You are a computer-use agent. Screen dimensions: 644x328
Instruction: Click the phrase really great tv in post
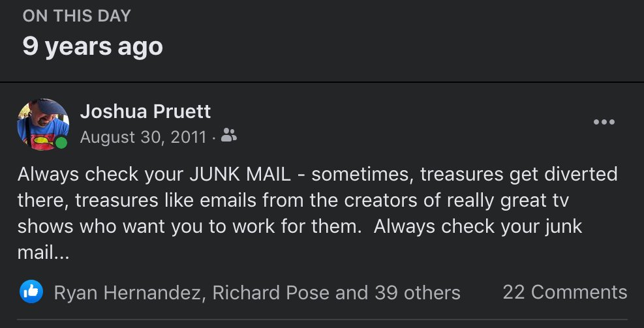coord(508,201)
